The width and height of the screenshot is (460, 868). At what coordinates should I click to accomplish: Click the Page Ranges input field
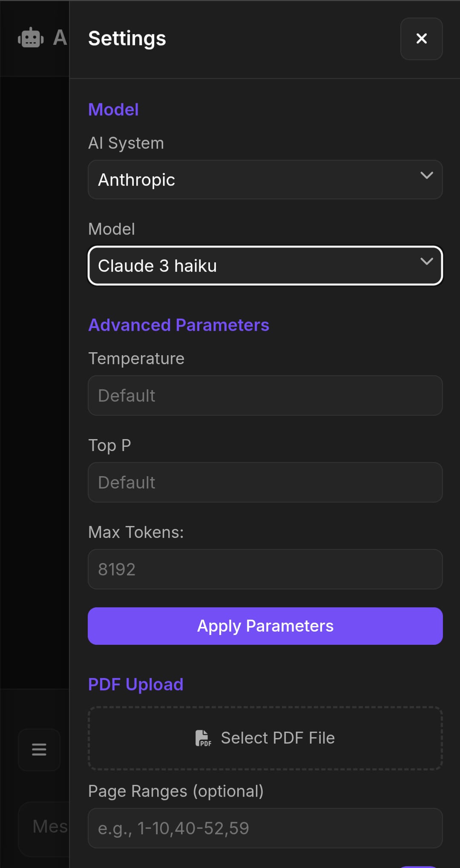(x=265, y=828)
